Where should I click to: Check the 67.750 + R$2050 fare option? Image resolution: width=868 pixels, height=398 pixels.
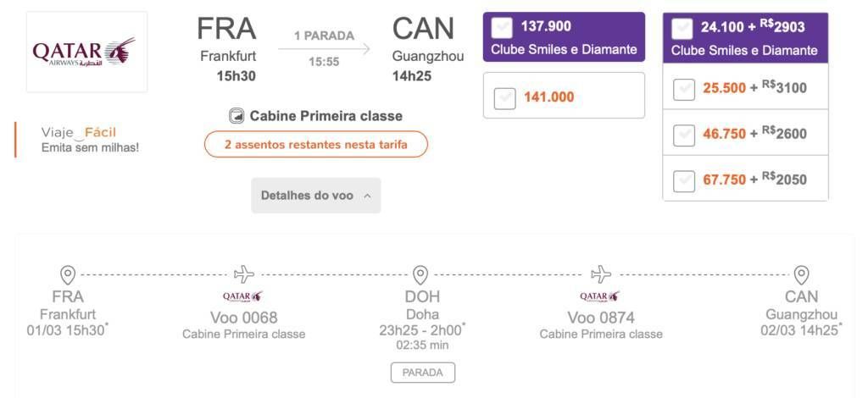(684, 181)
